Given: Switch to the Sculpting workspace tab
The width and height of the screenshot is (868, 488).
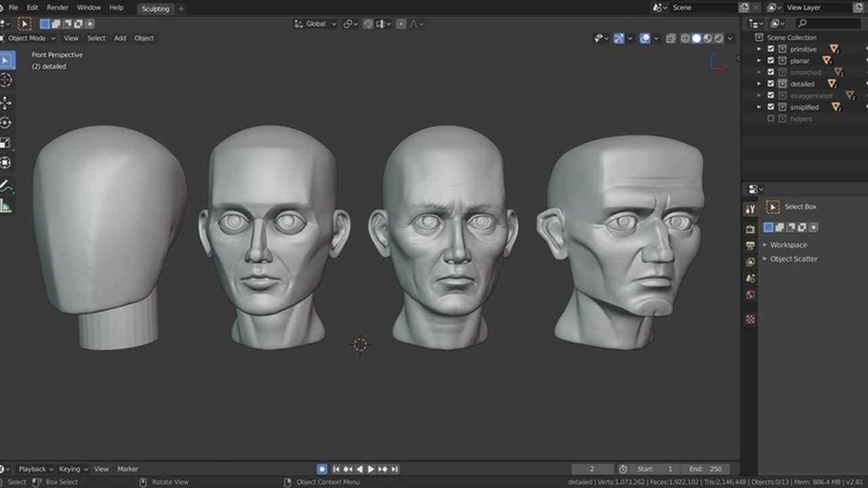Looking at the screenshot, I should pos(155,9).
